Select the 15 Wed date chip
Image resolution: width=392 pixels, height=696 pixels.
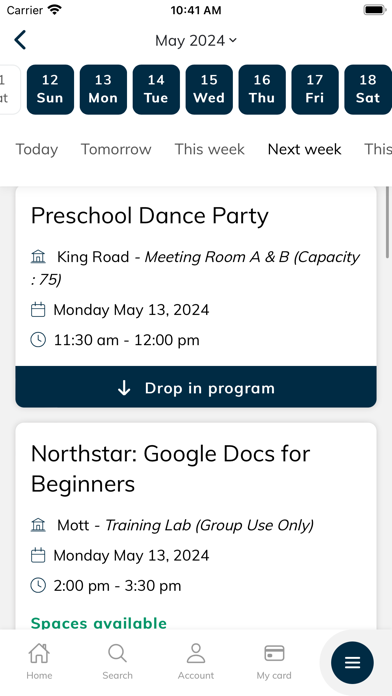(209, 89)
